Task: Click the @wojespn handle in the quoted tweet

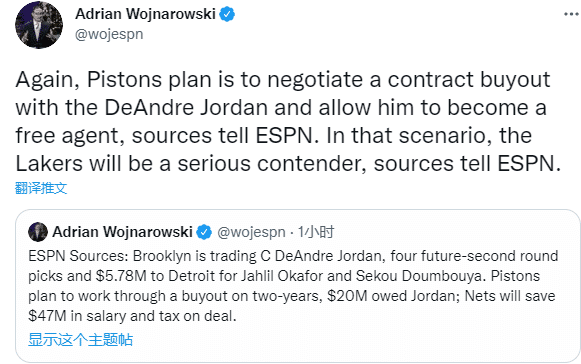Action: pyautogui.click(x=251, y=232)
